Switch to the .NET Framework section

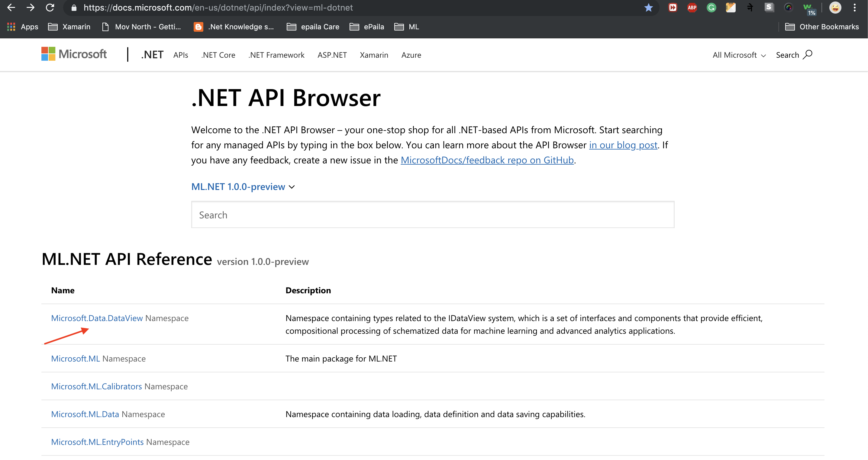click(x=276, y=55)
